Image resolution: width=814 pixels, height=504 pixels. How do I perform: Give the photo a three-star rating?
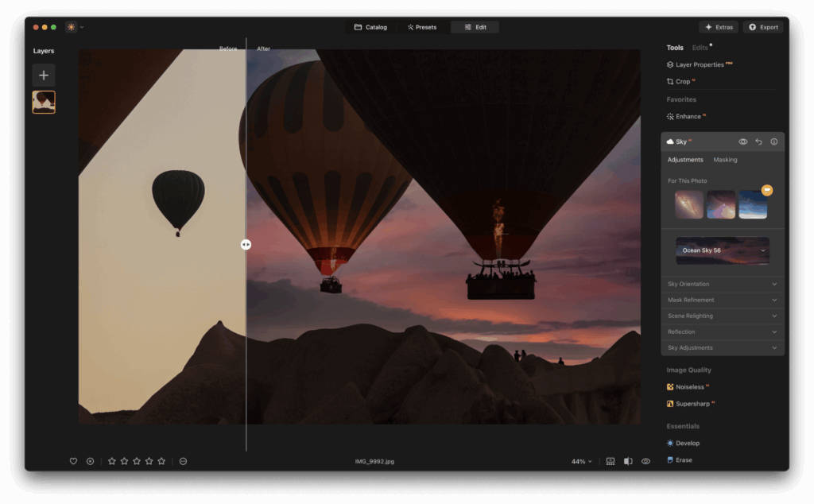pos(137,461)
